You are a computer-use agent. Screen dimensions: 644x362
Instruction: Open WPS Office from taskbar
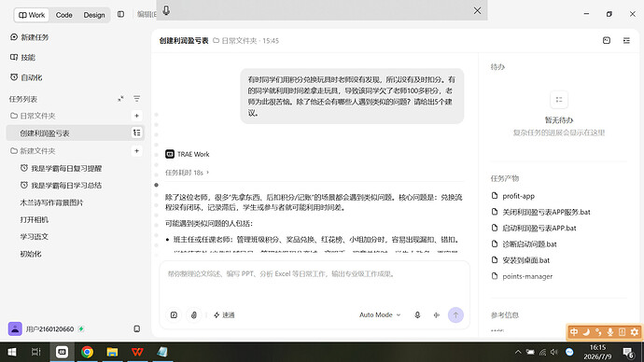tap(137, 352)
